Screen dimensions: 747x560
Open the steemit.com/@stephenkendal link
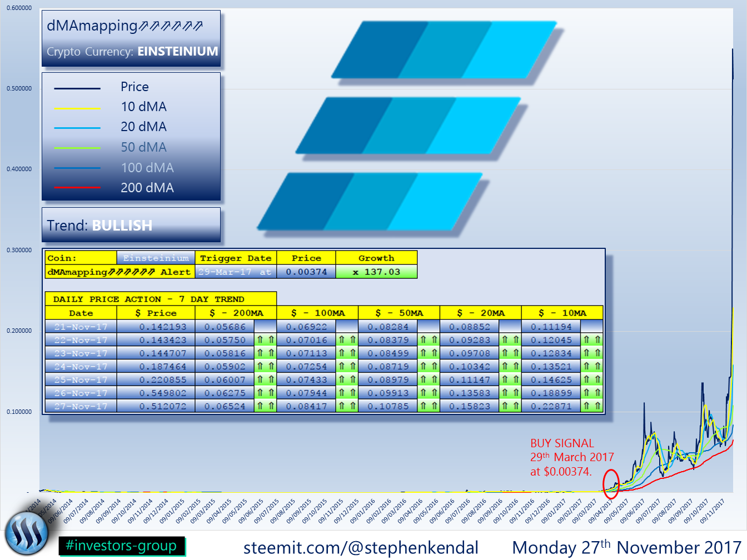pyautogui.click(x=361, y=548)
